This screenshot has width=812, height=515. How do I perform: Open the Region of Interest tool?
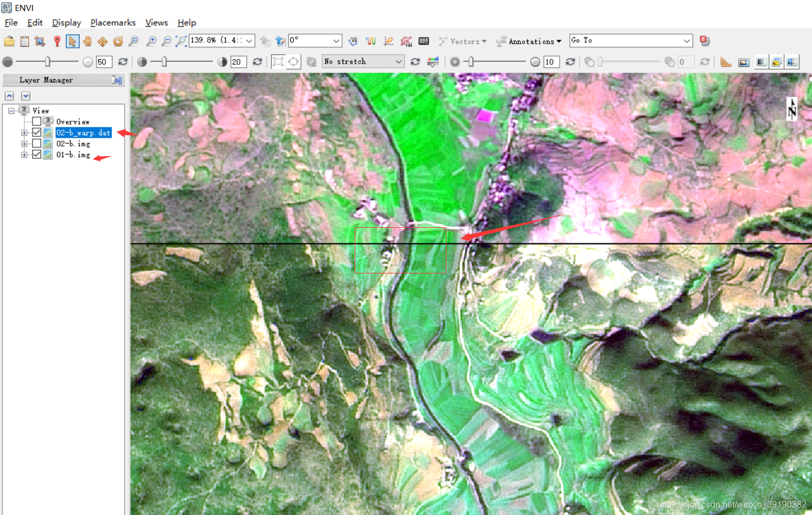pyautogui.click(x=406, y=41)
